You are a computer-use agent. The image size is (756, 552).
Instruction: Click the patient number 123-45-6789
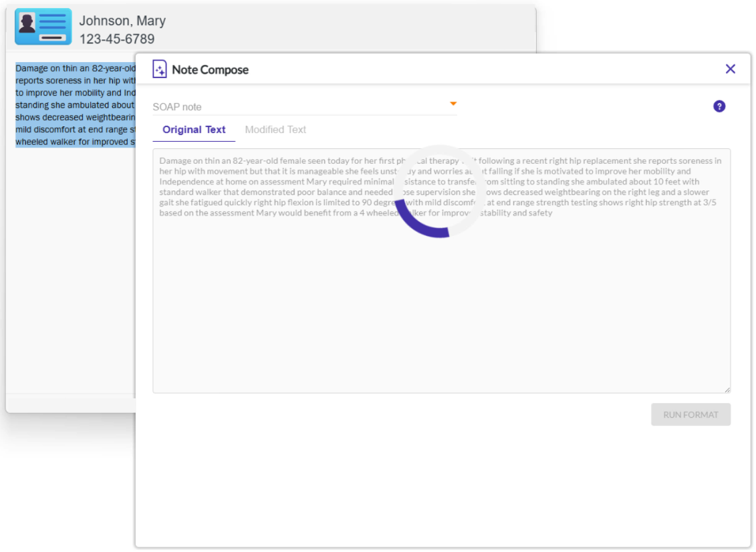pyautogui.click(x=117, y=39)
